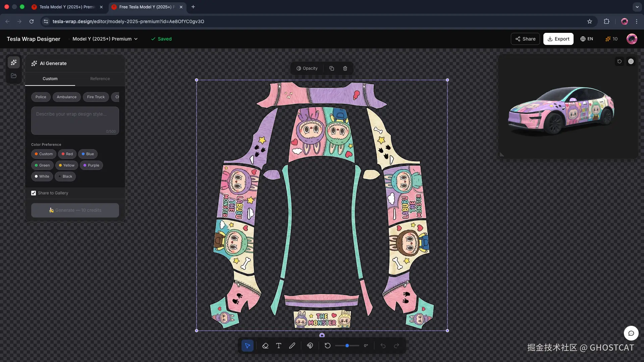Open the Opacity control
644x362 pixels.
point(307,68)
